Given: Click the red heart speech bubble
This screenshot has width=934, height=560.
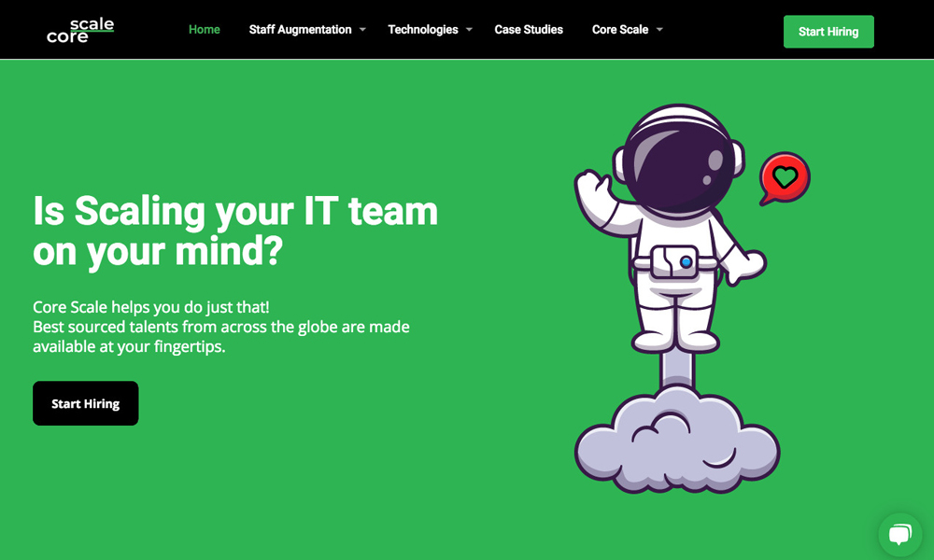Looking at the screenshot, I should [x=785, y=176].
